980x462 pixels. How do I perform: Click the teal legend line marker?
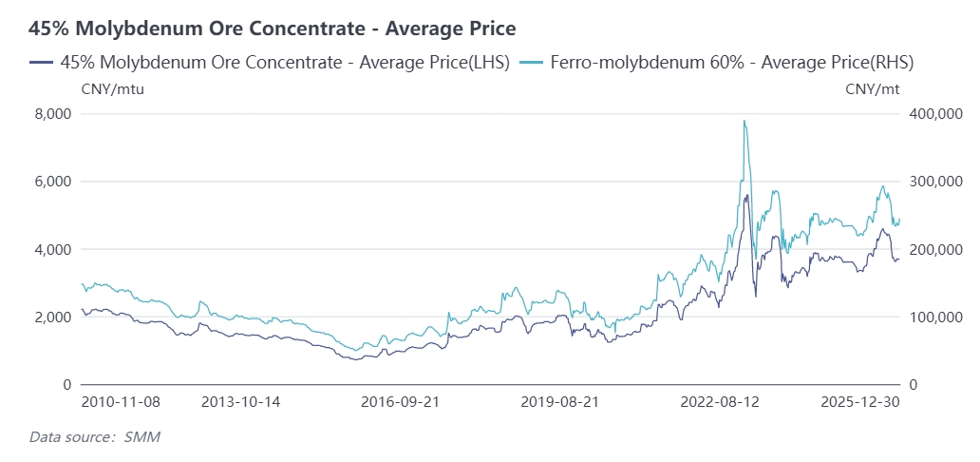coord(535,63)
